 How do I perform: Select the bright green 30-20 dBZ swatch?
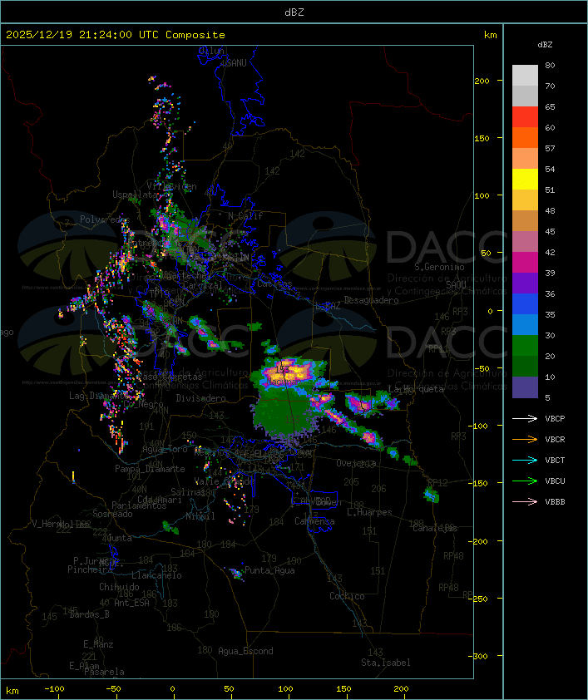tap(525, 346)
